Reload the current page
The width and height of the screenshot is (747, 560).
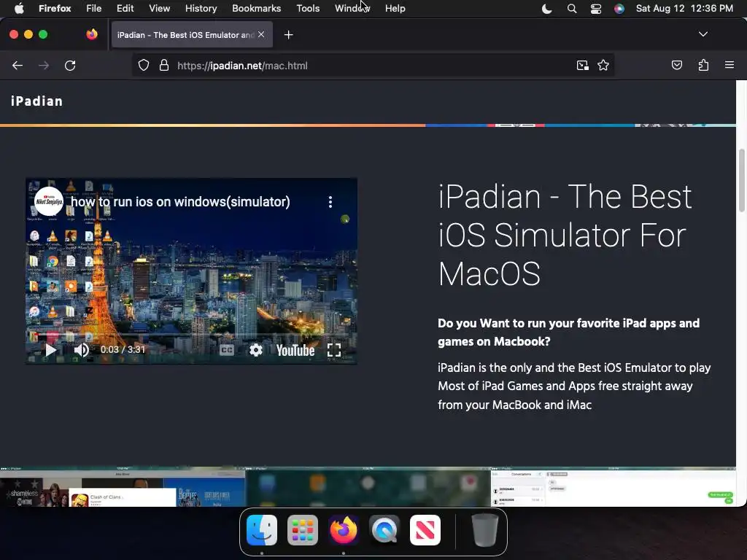coord(70,66)
